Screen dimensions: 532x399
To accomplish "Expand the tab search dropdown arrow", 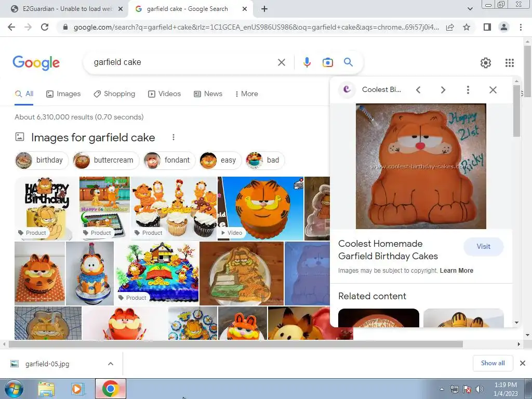I will [x=470, y=9].
